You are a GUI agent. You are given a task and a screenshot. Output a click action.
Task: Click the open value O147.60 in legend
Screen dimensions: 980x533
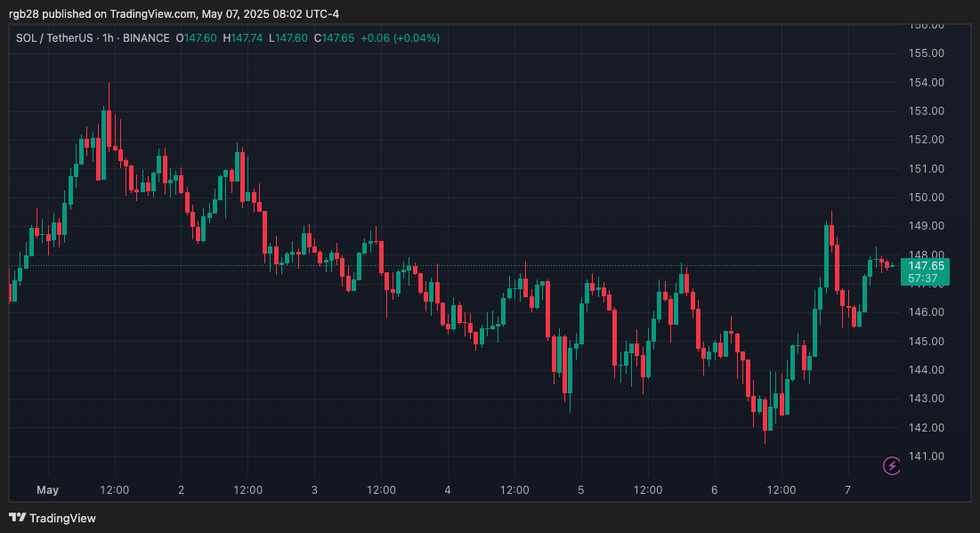[x=197, y=38]
